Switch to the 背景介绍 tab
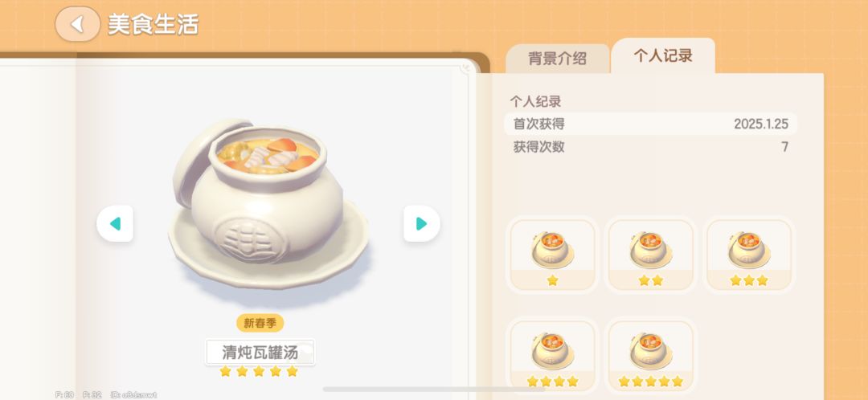This screenshot has width=868, height=400. click(x=558, y=59)
